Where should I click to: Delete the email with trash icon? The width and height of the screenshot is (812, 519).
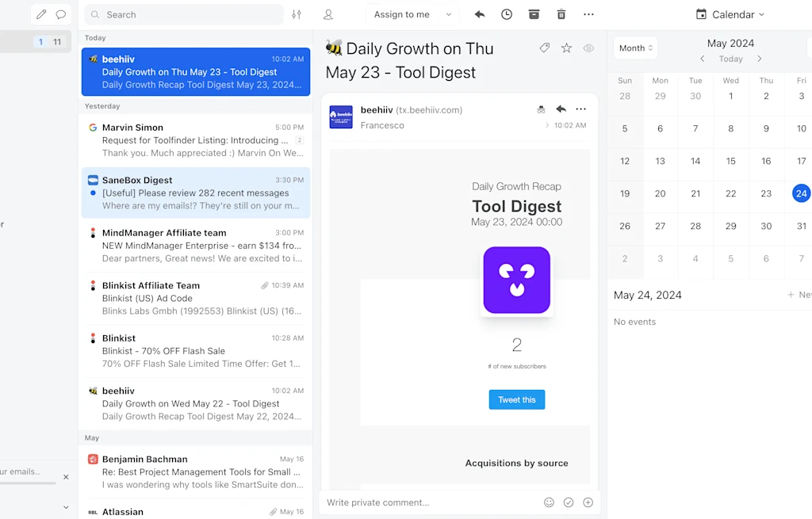(561, 14)
